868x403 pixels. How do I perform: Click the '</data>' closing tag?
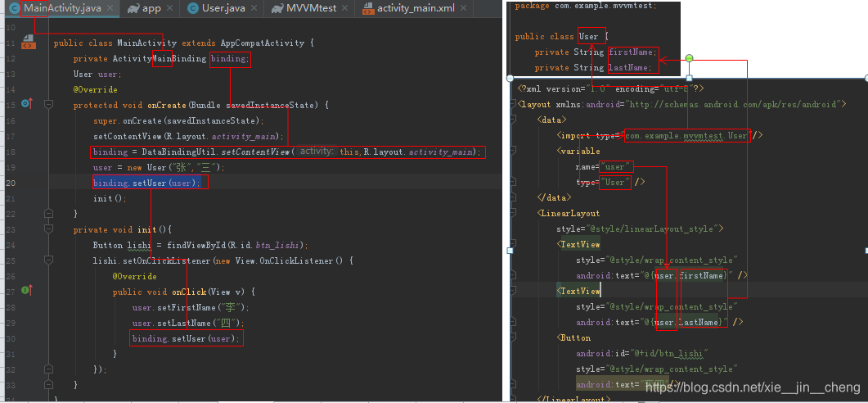(554, 197)
